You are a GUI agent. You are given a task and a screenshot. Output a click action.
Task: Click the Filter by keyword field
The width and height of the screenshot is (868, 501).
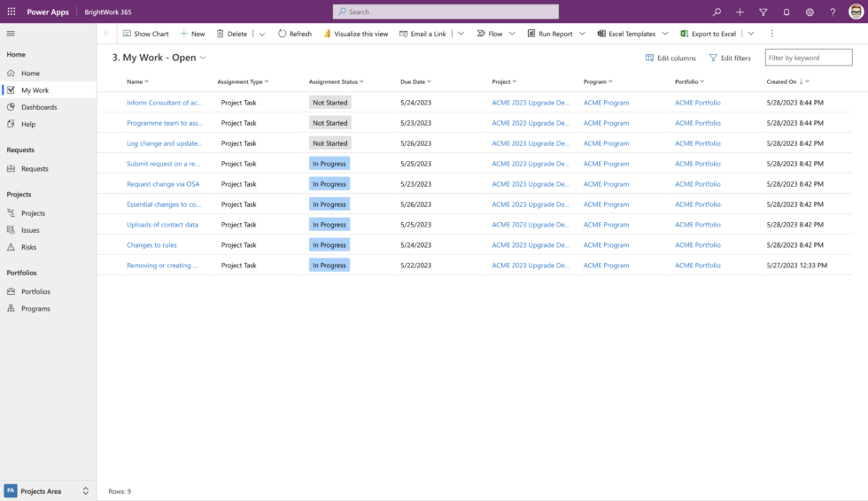coord(808,58)
